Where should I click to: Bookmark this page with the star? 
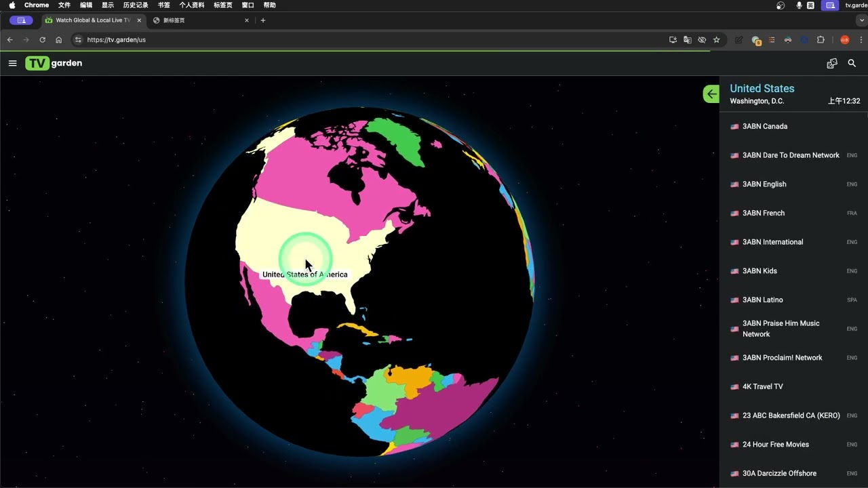click(716, 40)
